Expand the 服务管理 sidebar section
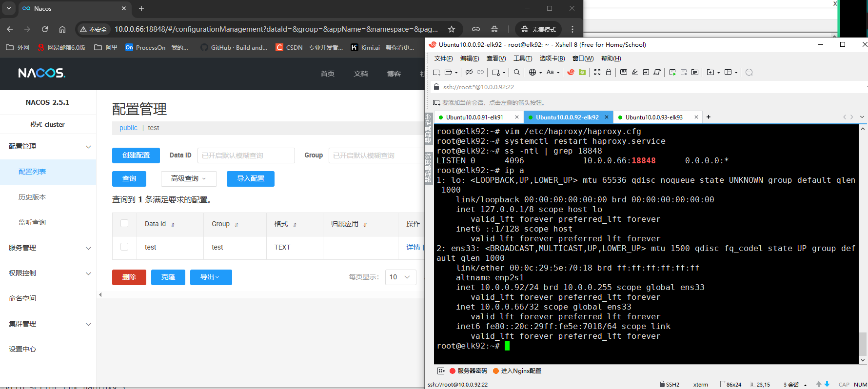 (88, 248)
